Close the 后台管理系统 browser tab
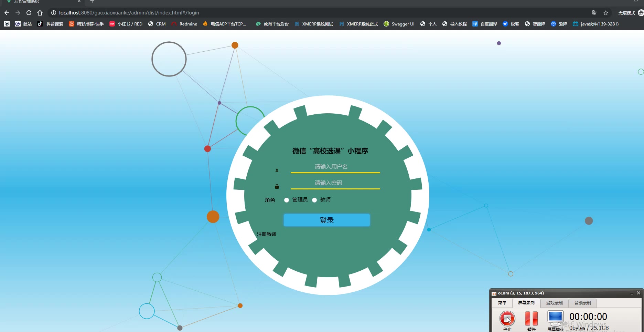Image resolution: width=644 pixels, height=332 pixels. point(79,1)
